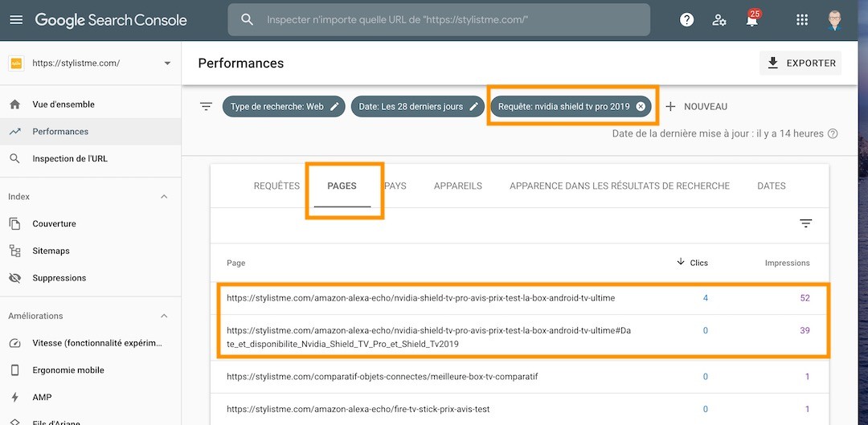868x425 pixels.
Task: Switch to the Appareils tab
Action: pyautogui.click(x=458, y=186)
